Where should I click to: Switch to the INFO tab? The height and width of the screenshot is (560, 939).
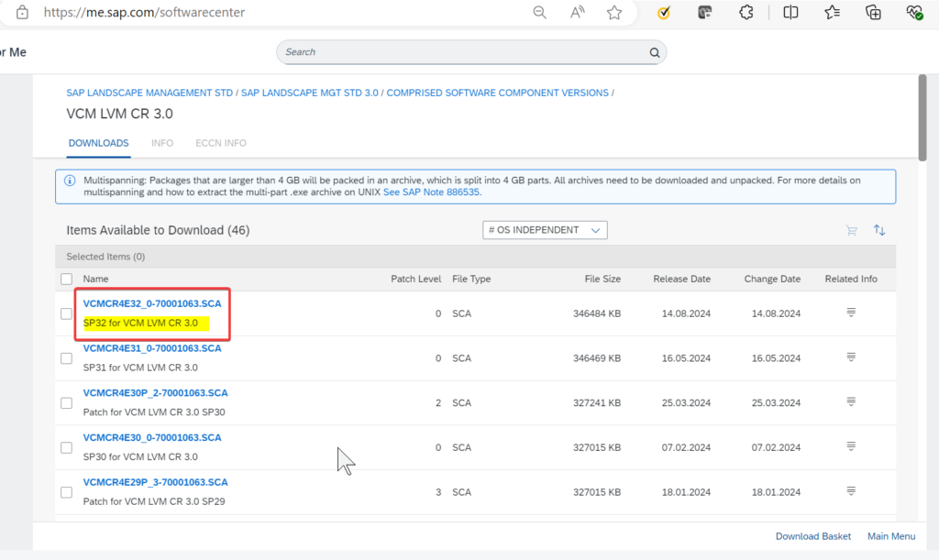[162, 143]
